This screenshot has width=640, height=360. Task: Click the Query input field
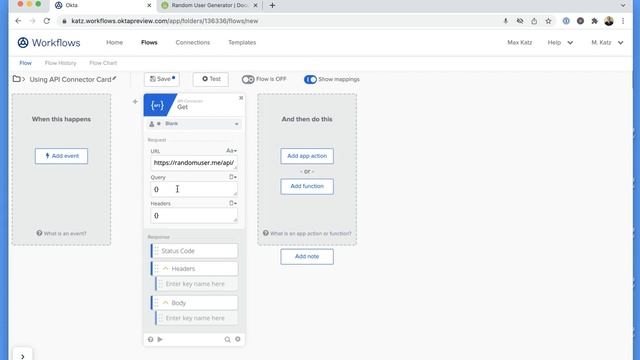pos(193,189)
